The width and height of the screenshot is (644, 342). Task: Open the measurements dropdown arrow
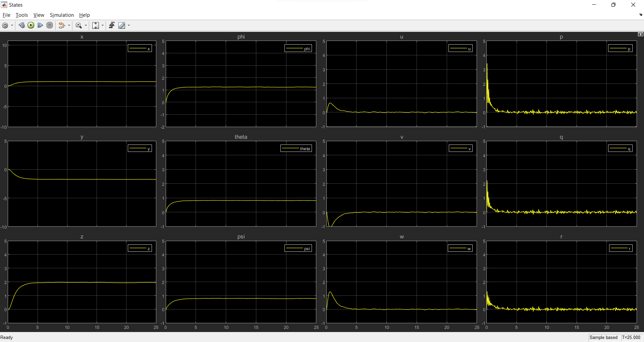tap(129, 25)
